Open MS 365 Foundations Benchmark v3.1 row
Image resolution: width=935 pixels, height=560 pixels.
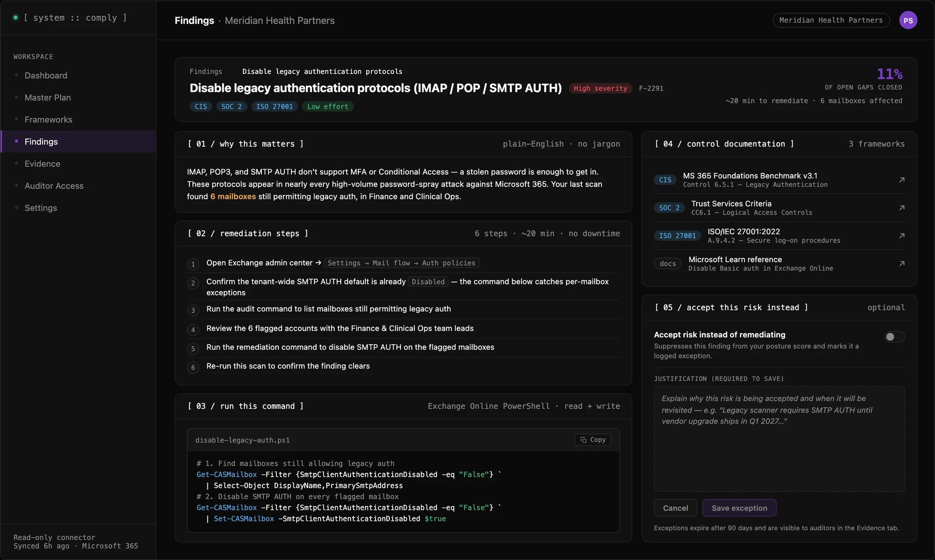779,180
